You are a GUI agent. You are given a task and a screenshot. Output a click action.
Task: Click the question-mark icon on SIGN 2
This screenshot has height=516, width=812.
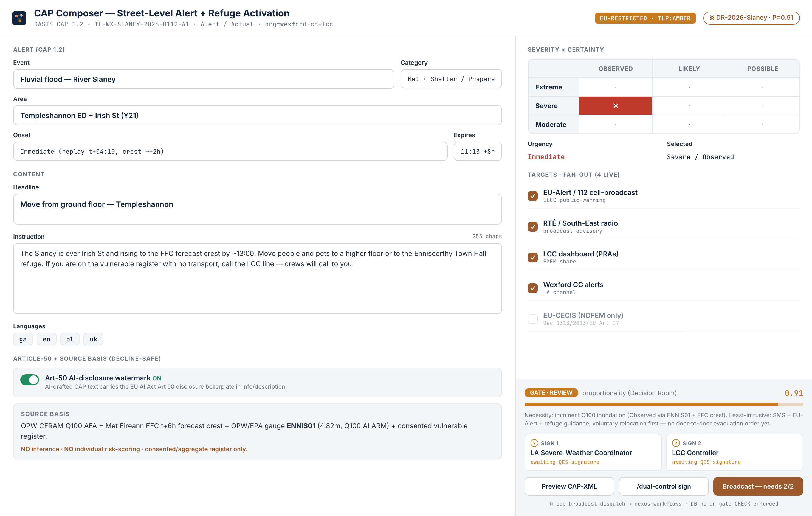tap(676, 443)
